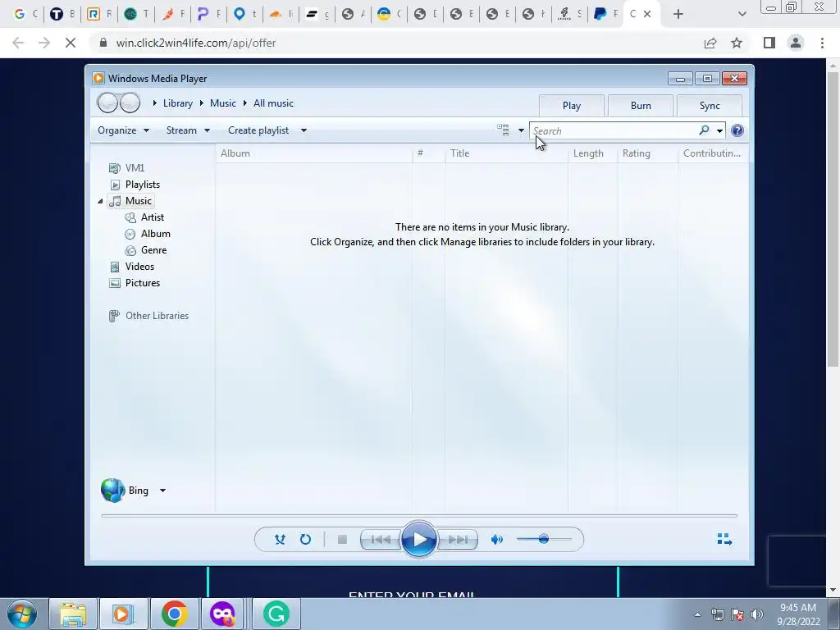Click Library in the breadcrumb
840x630 pixels.
pos(178,103)
